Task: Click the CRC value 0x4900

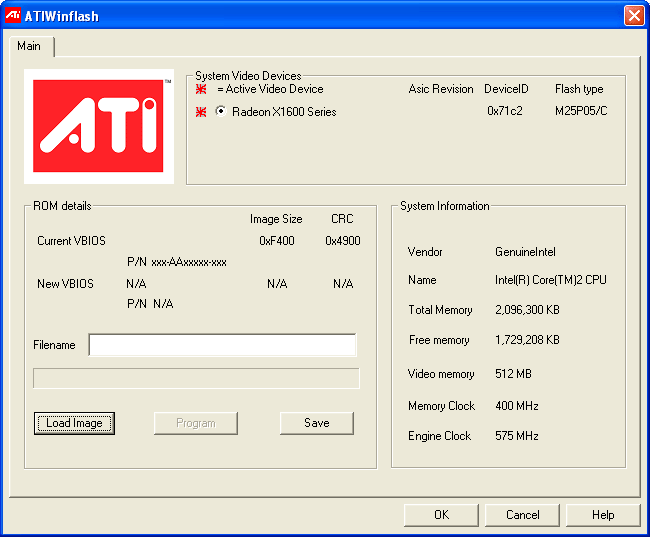Action: [x=343, y=241]
